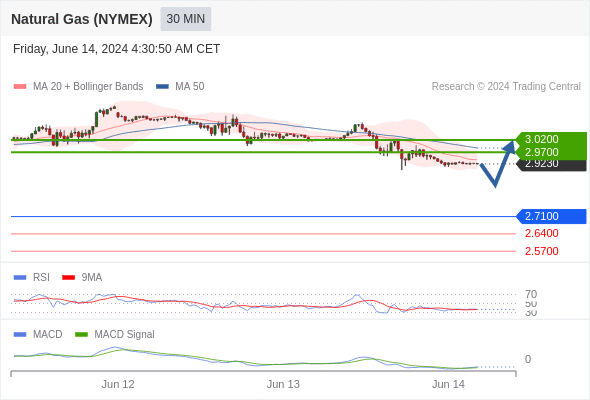Click the 30 MIN timeframe button
This screenshot has width=590, height=400.
[x=186, y=19]
